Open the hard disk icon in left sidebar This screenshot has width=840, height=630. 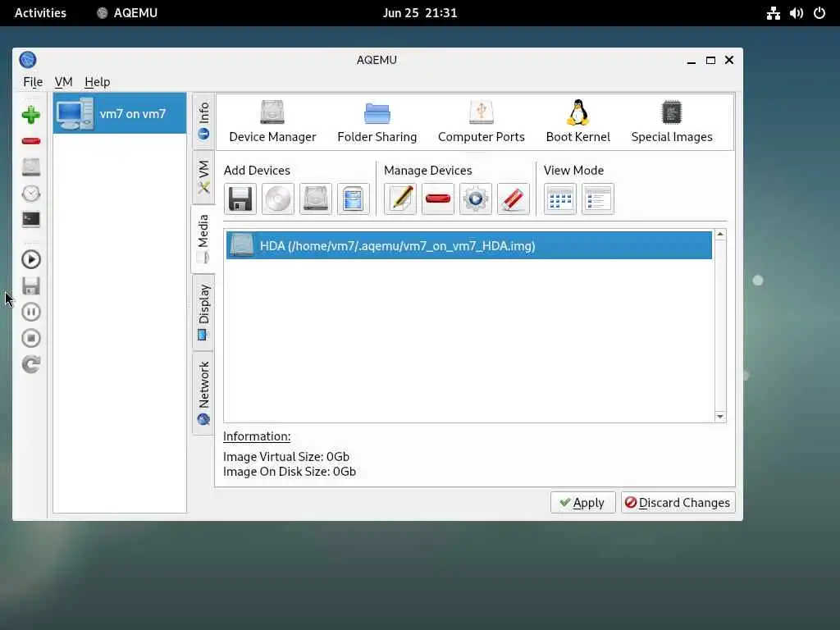pos(31,167)
